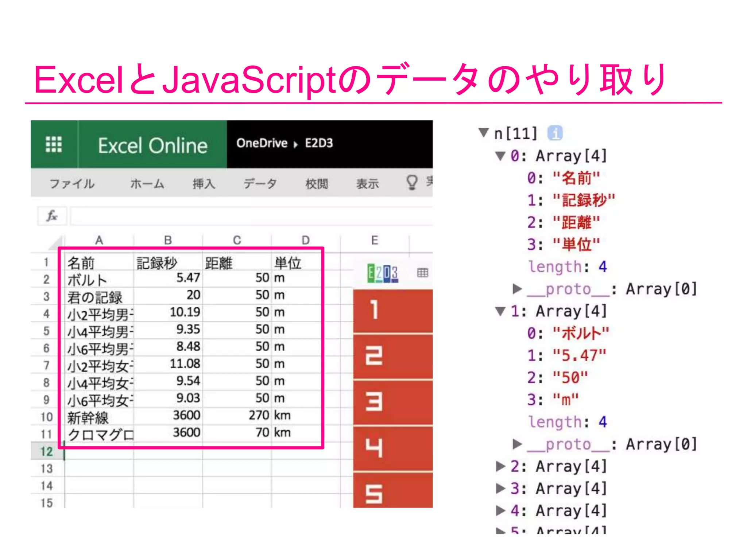
Task: Click cell with value 9.54
Action: click(x=168, y=381)
